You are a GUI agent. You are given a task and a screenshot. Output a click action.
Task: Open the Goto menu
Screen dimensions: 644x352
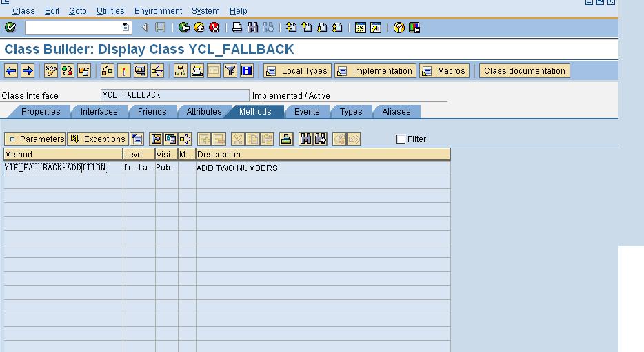78,10
